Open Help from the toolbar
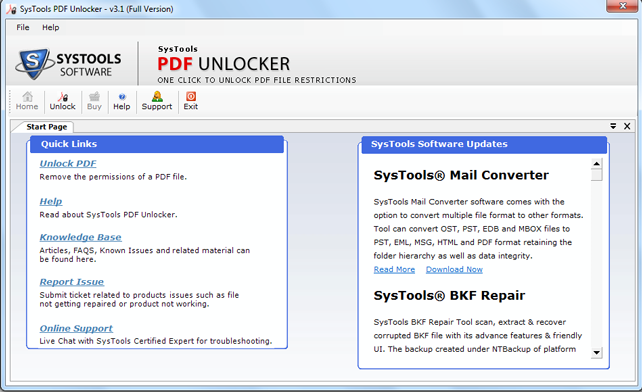This screenshot has height=392, width=642. point(122,101)
